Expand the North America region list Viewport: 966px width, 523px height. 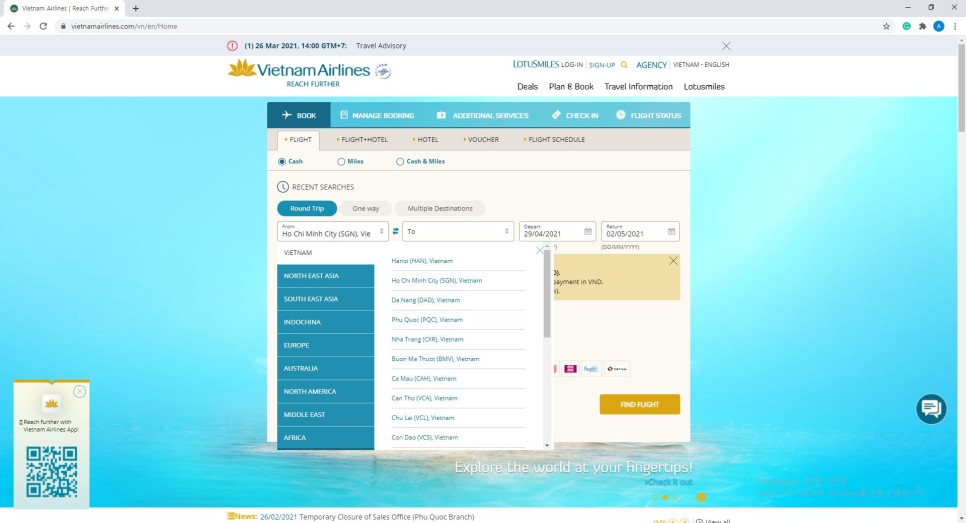(325, 391)
